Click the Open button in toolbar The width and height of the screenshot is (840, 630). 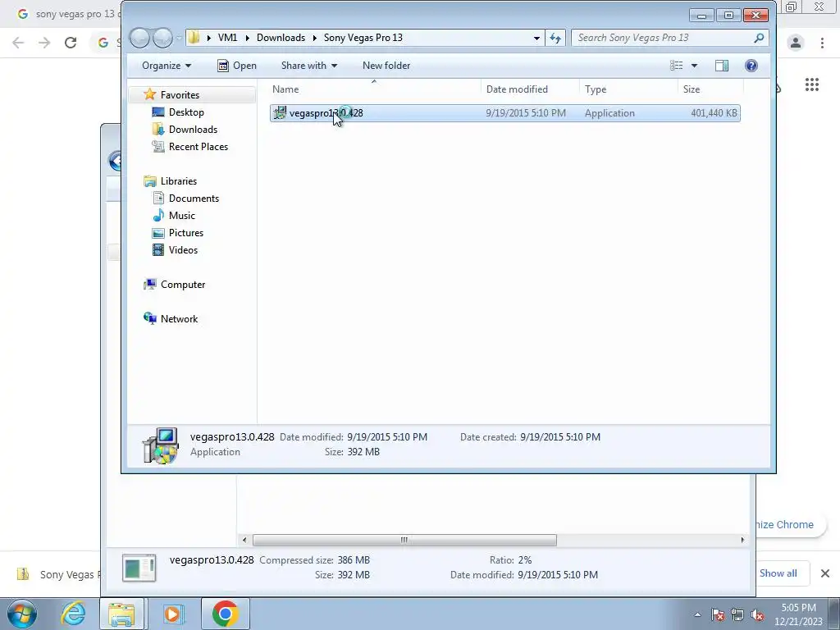click(x=237, y=66)
